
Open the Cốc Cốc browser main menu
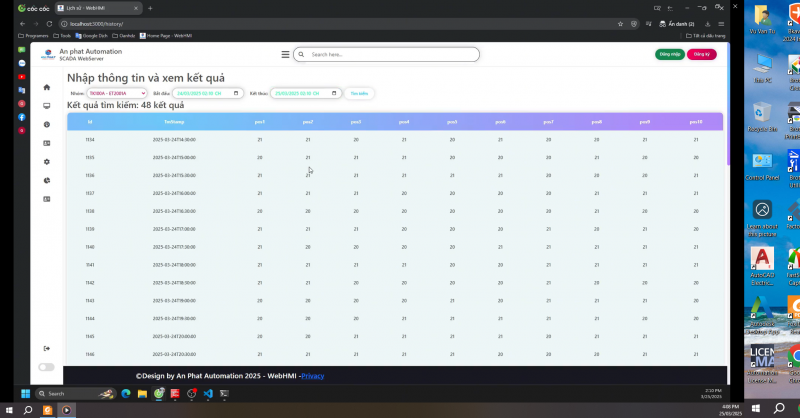tap(721, 24)
